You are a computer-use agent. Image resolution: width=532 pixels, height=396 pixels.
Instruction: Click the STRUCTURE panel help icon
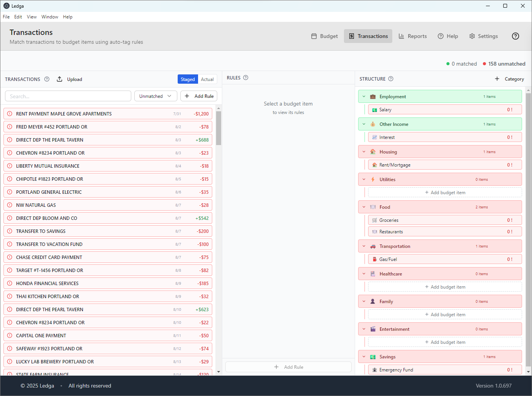pos(391,79)
